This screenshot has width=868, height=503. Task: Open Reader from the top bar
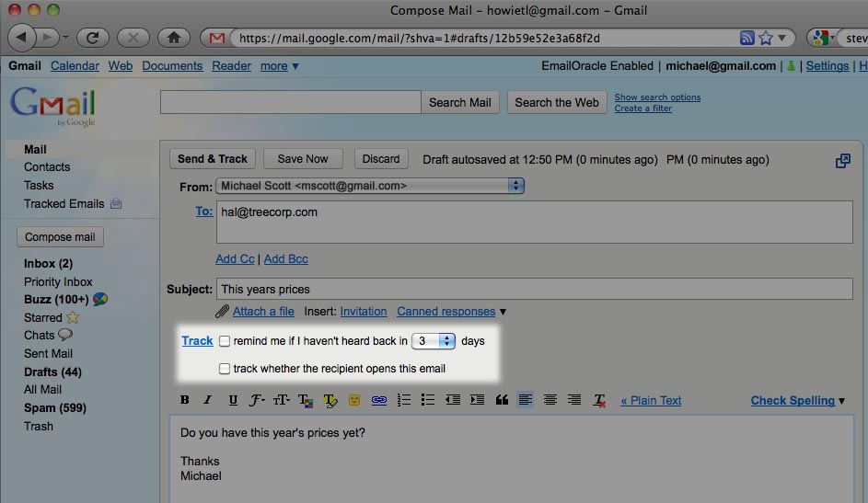231,66
